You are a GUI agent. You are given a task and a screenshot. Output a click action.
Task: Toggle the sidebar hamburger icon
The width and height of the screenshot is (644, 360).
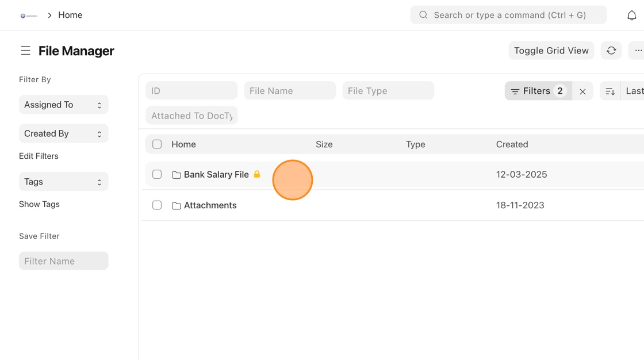pyautogui.click(x=25, y=51)
